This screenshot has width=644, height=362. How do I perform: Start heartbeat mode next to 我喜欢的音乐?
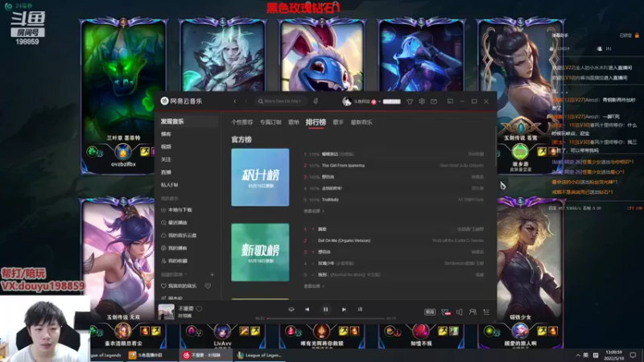tap(208, 286)
